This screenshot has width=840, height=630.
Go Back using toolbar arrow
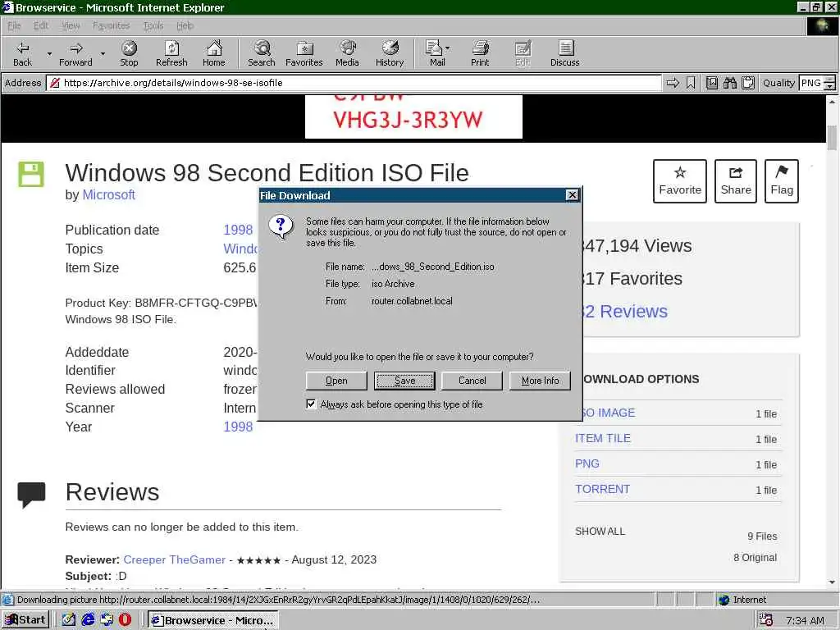22,53
